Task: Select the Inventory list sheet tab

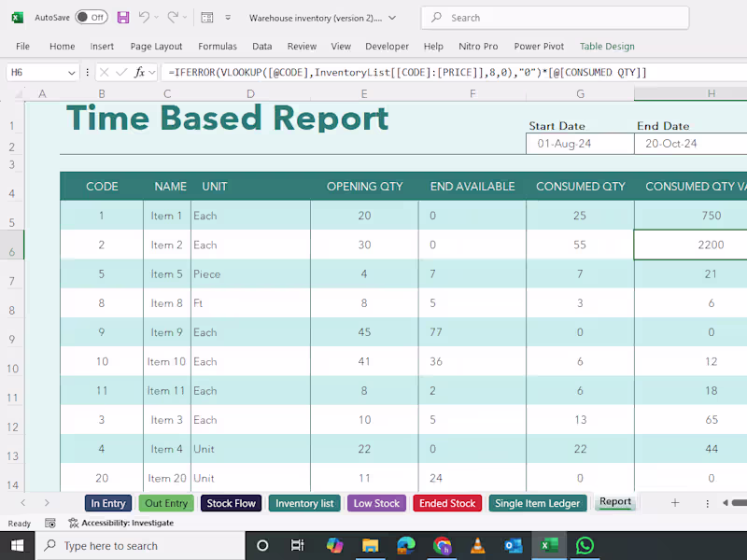Action: (303, 502)
